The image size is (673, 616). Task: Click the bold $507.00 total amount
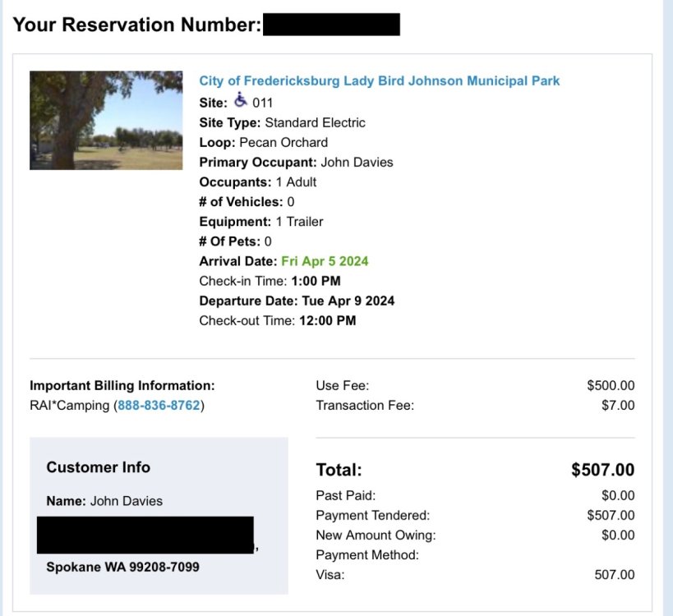(602, 470)
